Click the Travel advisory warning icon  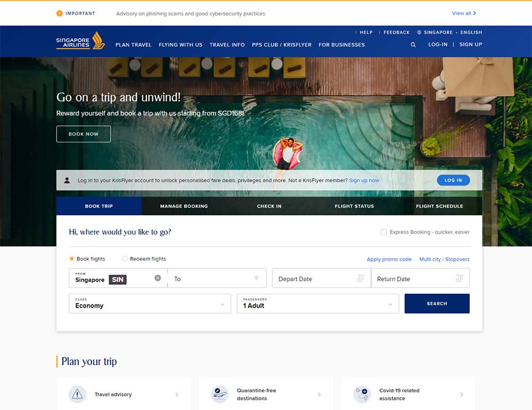pyautogui.click(x=78, y=394)
